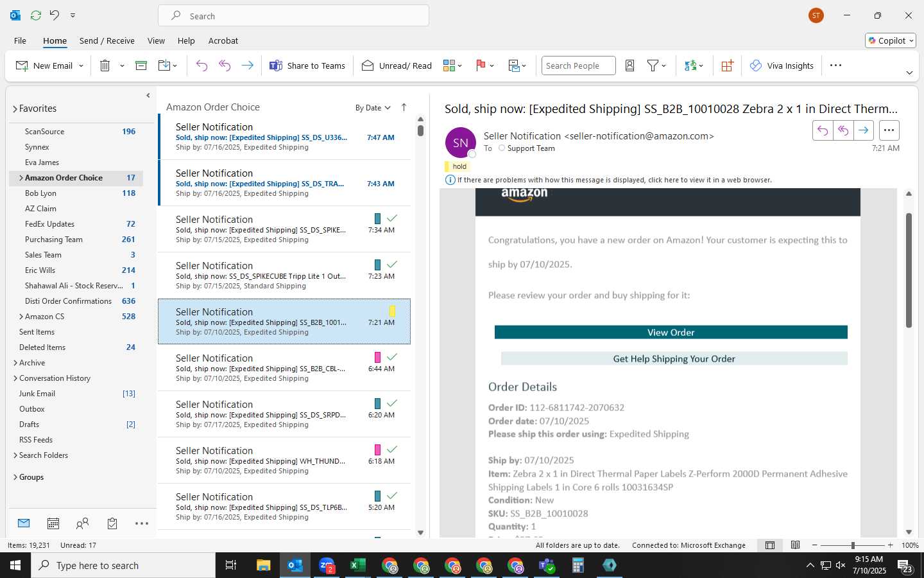Click the Get Add-ins grid icon
Viewport: 924px width, 578px height.
pyautogui.click(x=727, y=66)
